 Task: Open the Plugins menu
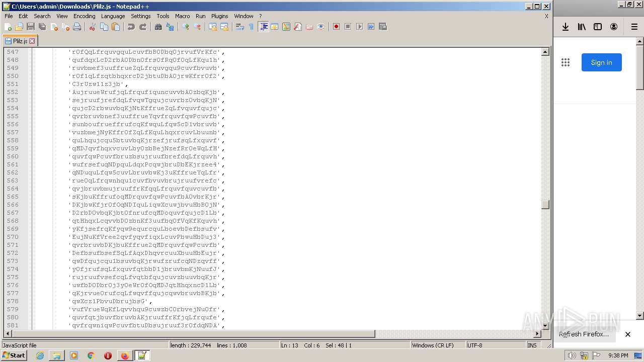219,16
